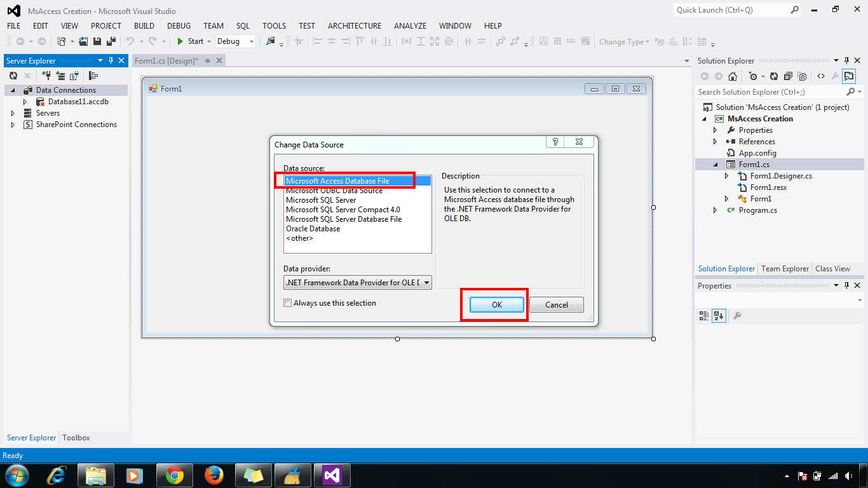Click the Preview Selected Items icon
This screenshot has width=868, height=488.
849,77
